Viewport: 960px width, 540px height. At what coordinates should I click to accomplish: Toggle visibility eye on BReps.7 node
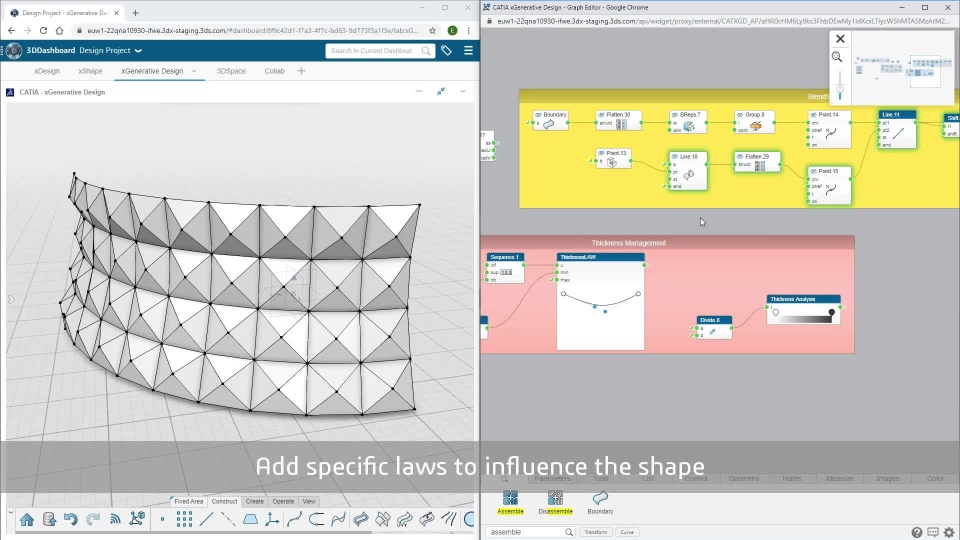pyautogui.click(x=675, y=115)
